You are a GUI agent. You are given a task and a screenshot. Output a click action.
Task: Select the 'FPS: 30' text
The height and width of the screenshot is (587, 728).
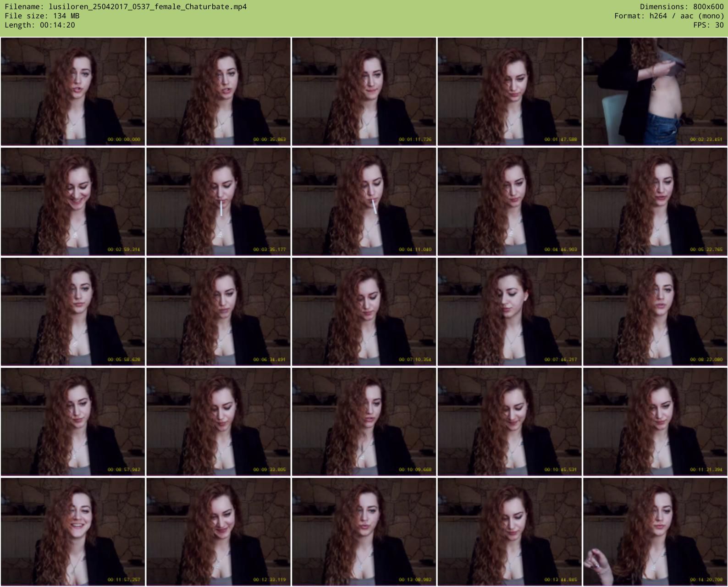(708, 25)
